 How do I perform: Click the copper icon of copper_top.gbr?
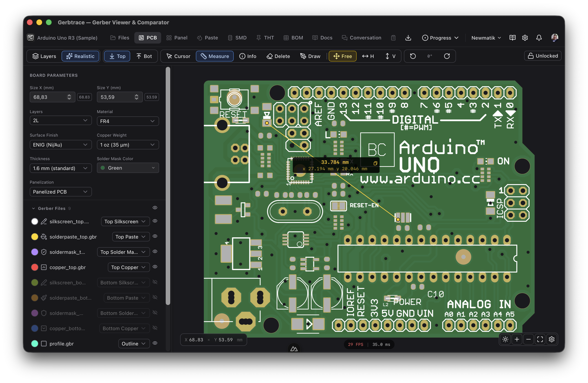[x=44, y=267]
